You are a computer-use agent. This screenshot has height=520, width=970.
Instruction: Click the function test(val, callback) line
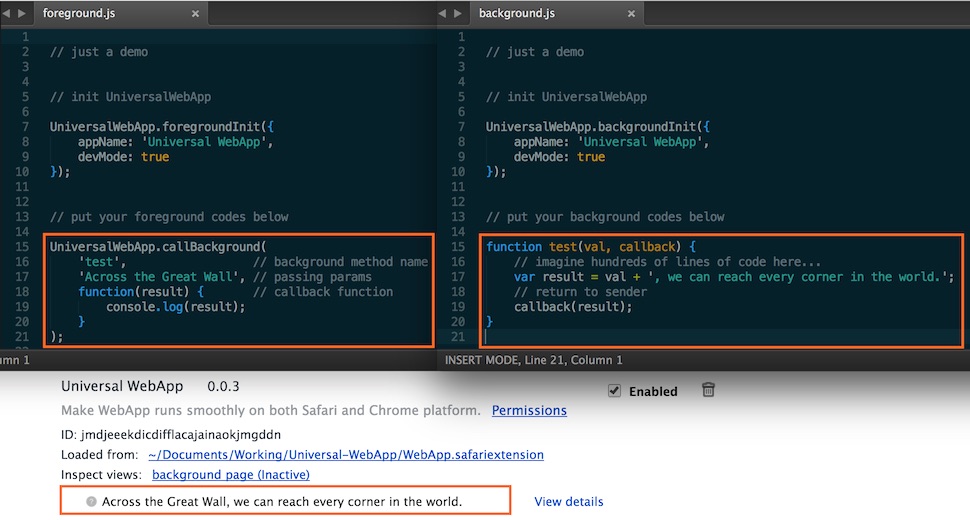pyautogui.click(x=591, y=247)
